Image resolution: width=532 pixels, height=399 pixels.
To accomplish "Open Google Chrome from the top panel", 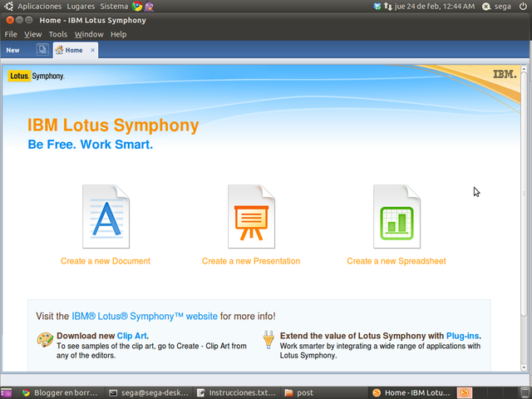I will (x=137, y=6).
